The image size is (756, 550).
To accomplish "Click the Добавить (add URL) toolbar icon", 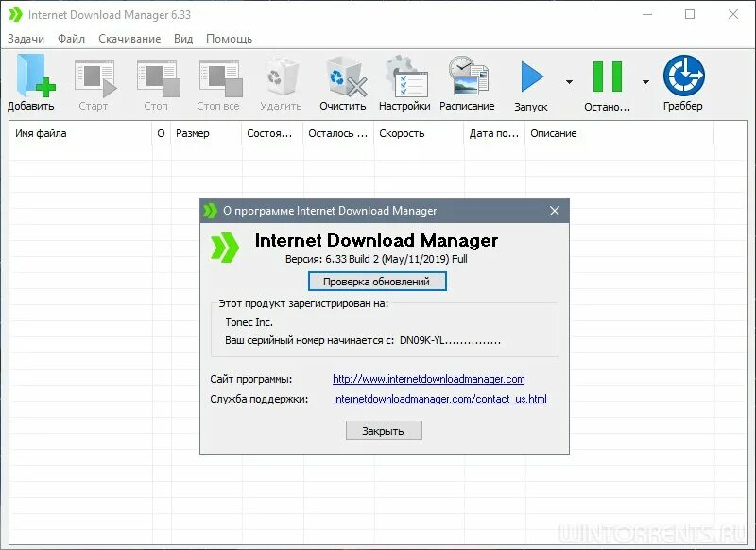I will tap(36, 76).
